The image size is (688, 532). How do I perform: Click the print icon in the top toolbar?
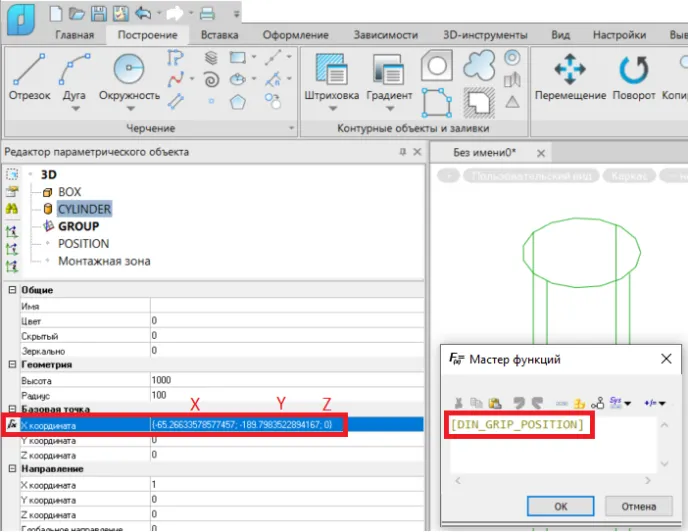pyautogui.click(x=207, y=14)
